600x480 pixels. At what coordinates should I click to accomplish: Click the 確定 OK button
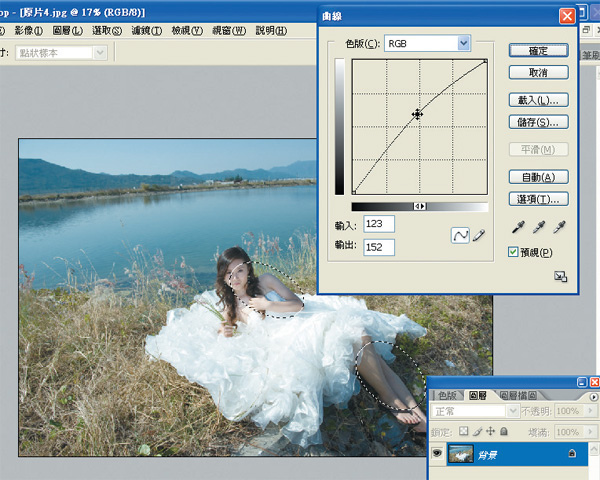point(538,51)
